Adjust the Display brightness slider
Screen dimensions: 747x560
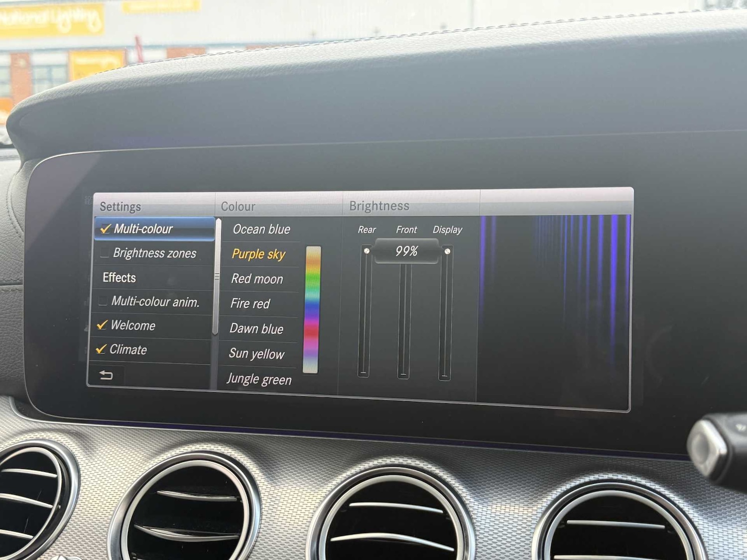446,314
